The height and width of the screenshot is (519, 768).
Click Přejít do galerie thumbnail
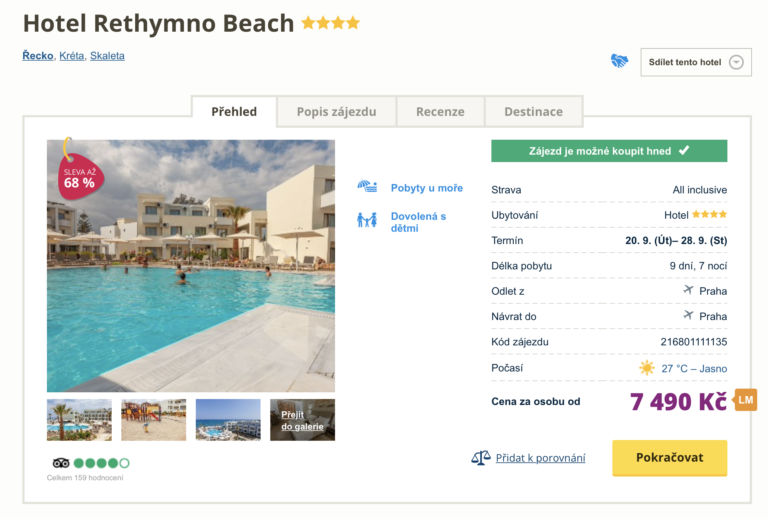302,420
